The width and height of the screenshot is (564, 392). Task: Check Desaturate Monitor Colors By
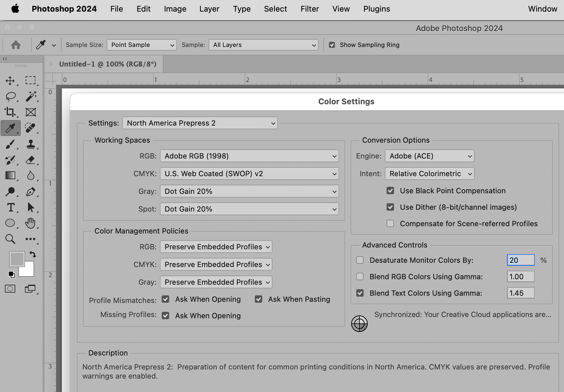coord(360,260)
